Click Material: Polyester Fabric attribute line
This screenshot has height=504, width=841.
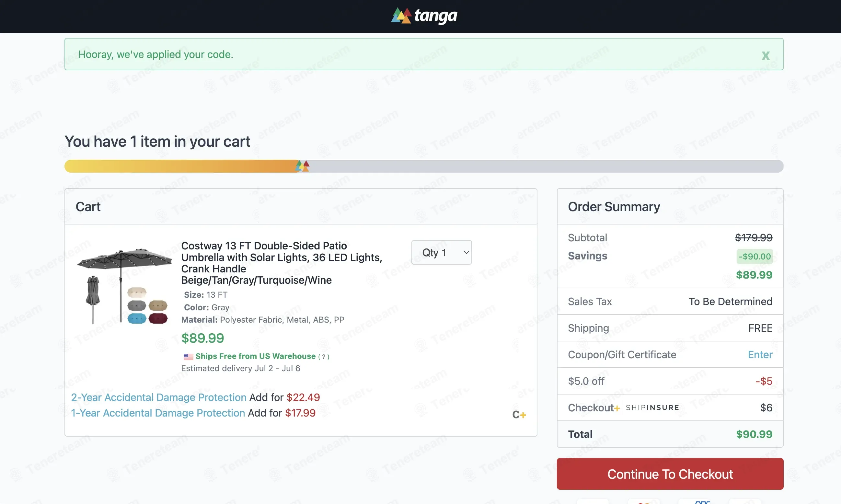tap(262, 320)
